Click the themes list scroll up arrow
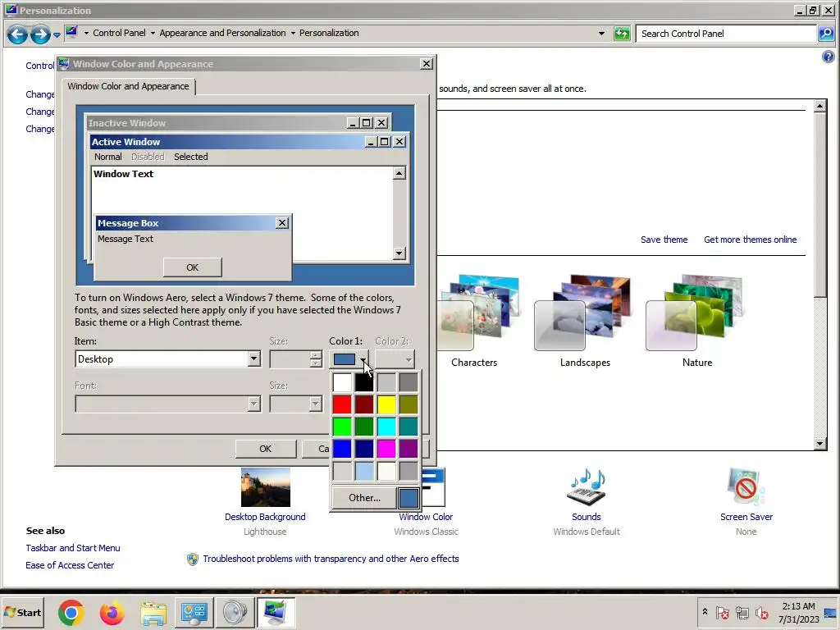Viewport: 840px width, 630px height. 819,106
